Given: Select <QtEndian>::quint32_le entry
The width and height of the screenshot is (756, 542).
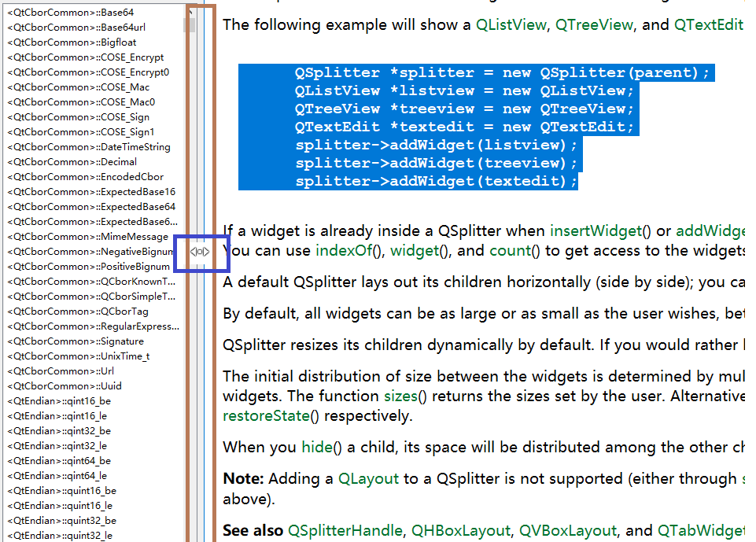Looking at the screenshot, I should (x=61, y=536).
